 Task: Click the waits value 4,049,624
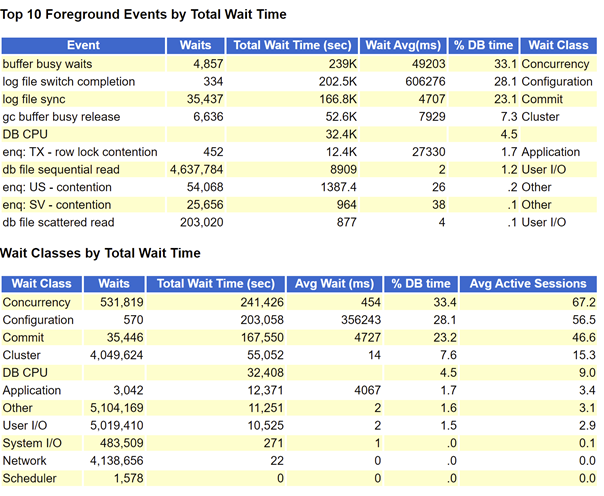click(116, 355)
